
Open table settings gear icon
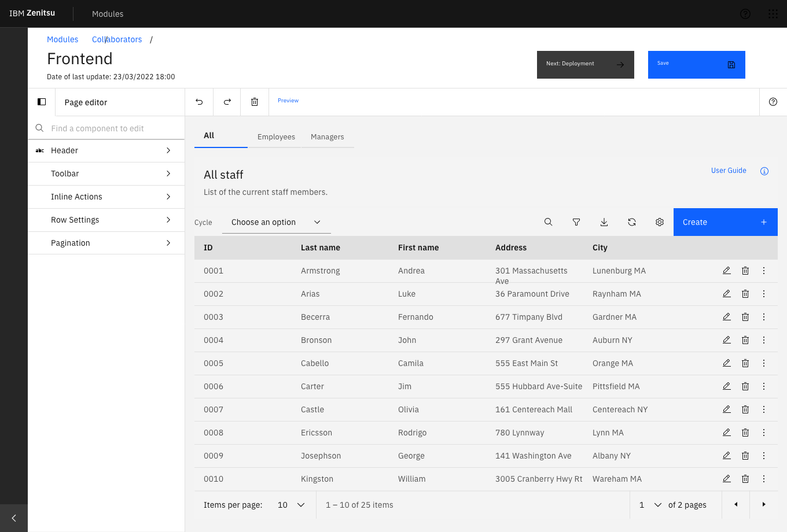point(660,222)
